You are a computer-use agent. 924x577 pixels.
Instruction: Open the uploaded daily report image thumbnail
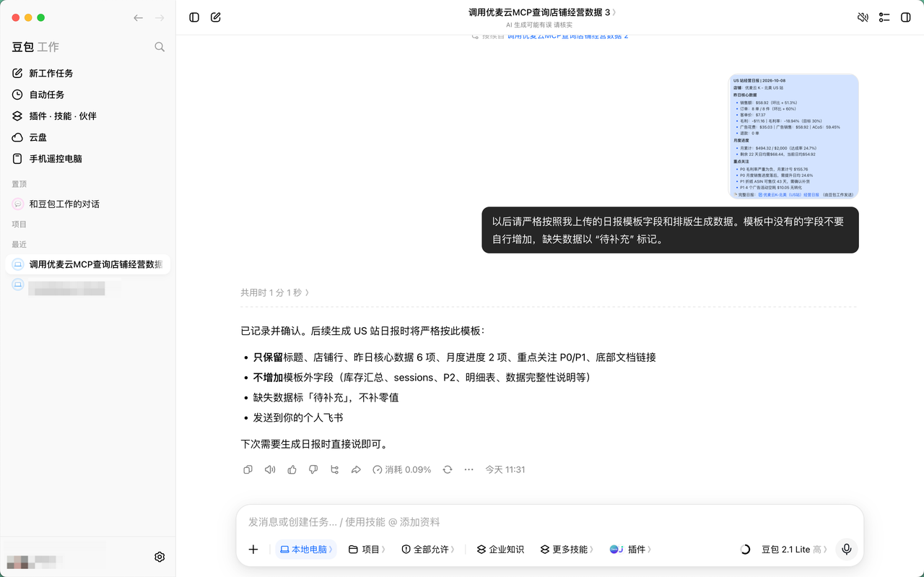point(794,136)
